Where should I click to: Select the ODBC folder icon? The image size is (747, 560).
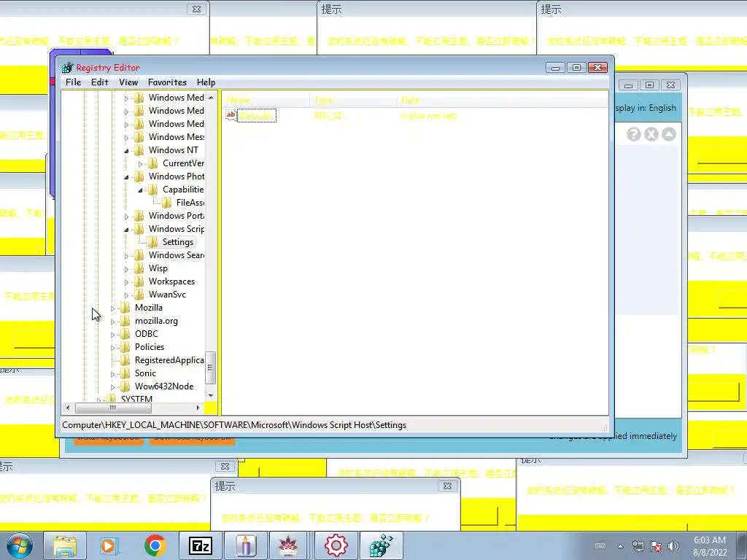click(125, 334)
